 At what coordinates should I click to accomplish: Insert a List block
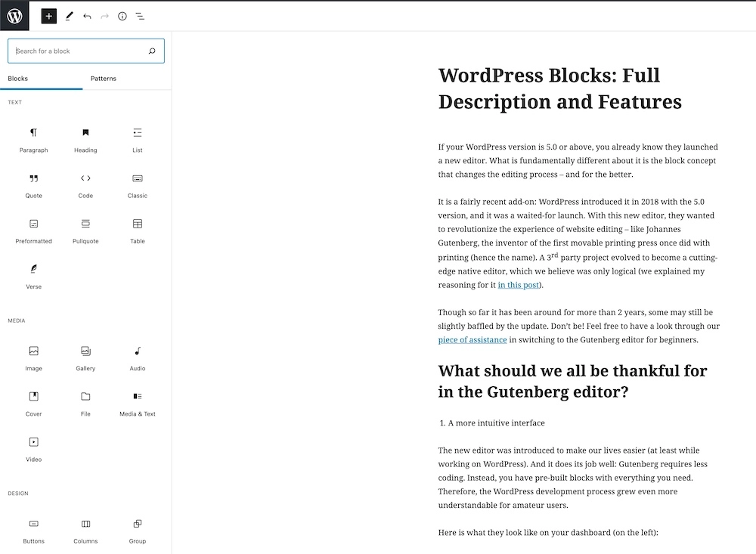(138, 140)
